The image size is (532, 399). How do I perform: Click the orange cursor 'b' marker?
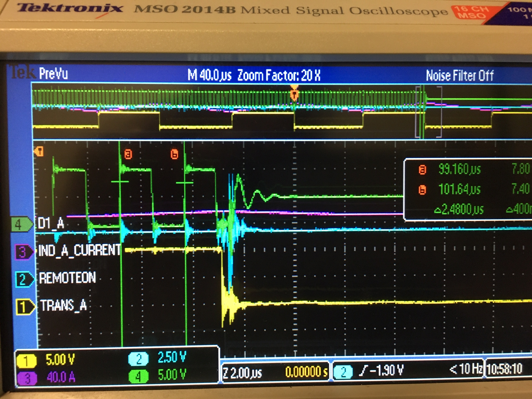click(x=174, y=154)
